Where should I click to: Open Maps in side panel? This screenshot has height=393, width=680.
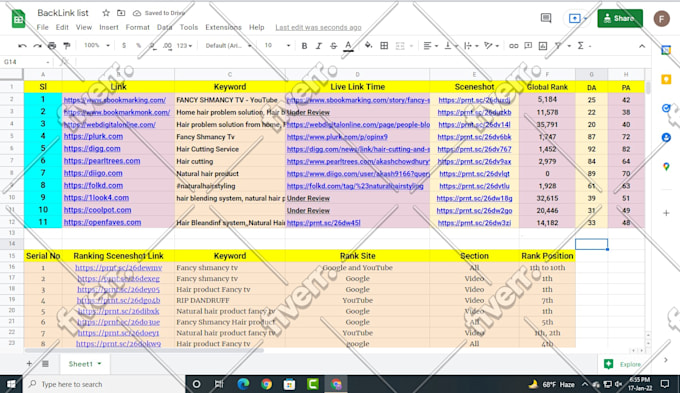(666, 167)
